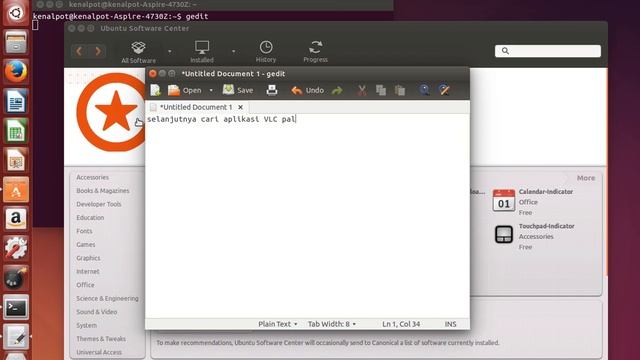Open All Software in Software Center
640x360 pixels.
pos(138,52)
